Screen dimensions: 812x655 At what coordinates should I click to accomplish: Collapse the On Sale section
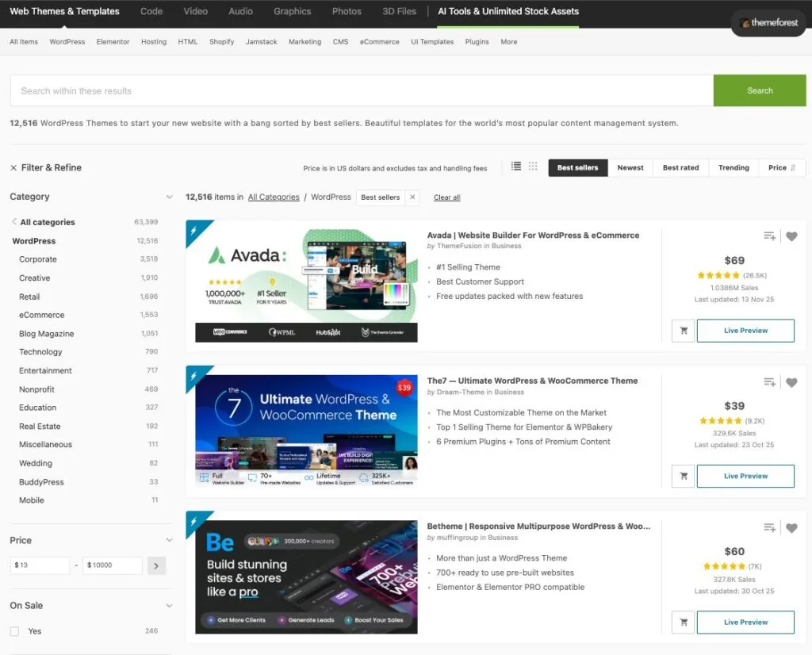[169, 605]
